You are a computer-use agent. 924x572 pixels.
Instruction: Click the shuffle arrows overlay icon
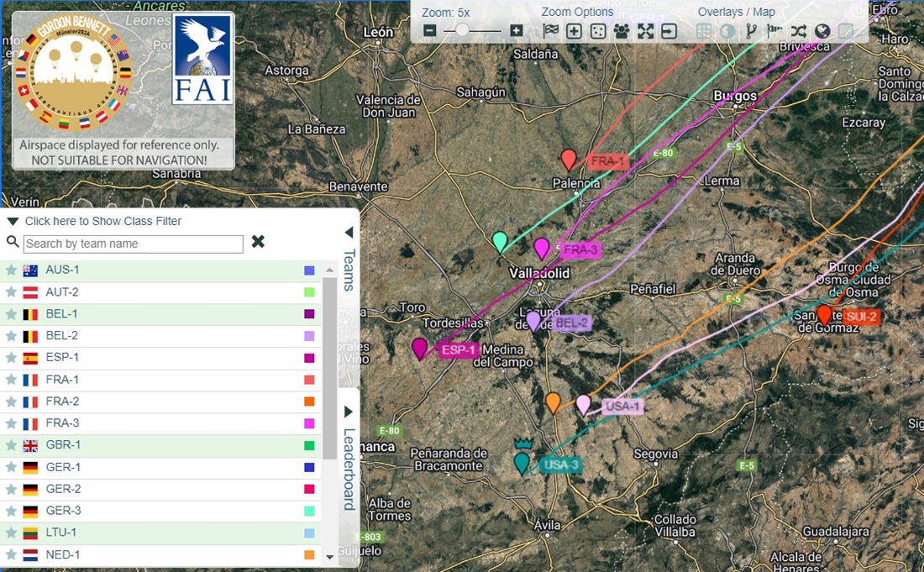click(798, 31)
